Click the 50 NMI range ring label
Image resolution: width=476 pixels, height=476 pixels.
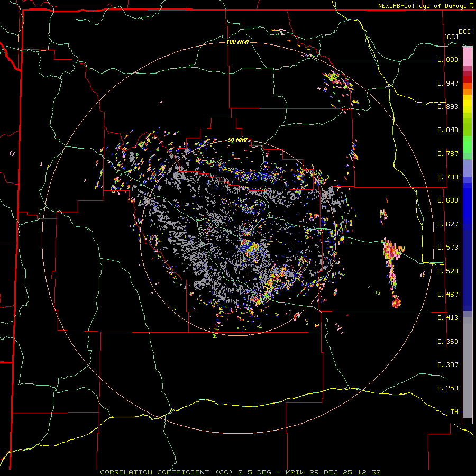(x=237, y=140)
